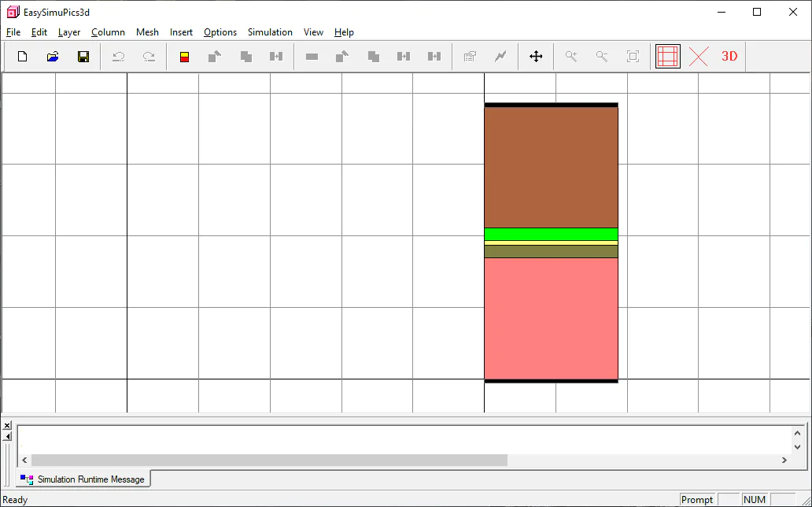Open the Insert menu
This screenshot has width=812, height=507.
(181, 32)
